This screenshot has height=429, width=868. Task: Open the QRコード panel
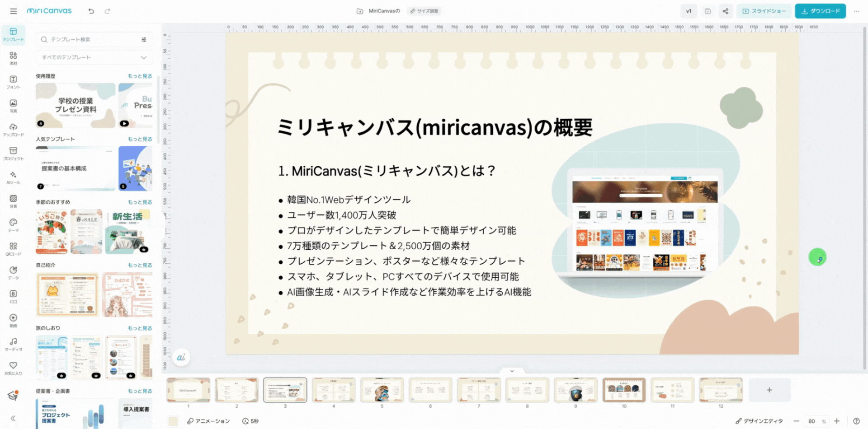(13, 249)
